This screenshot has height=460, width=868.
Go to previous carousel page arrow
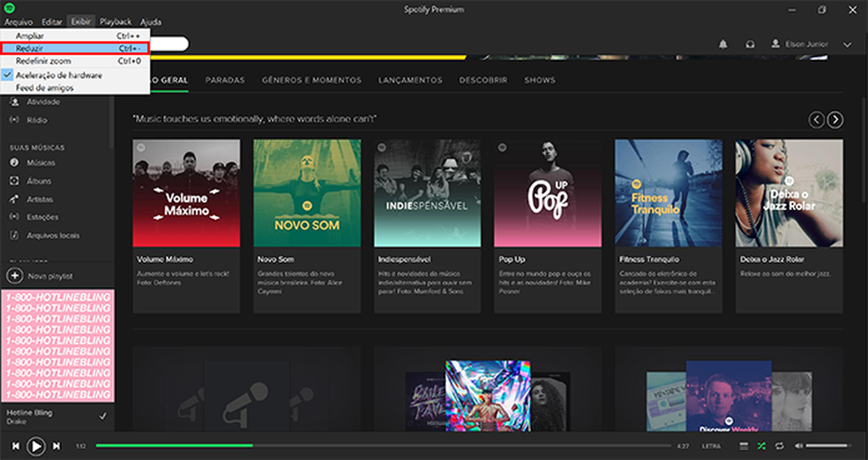pyautogui.click(x=817, y=120)
